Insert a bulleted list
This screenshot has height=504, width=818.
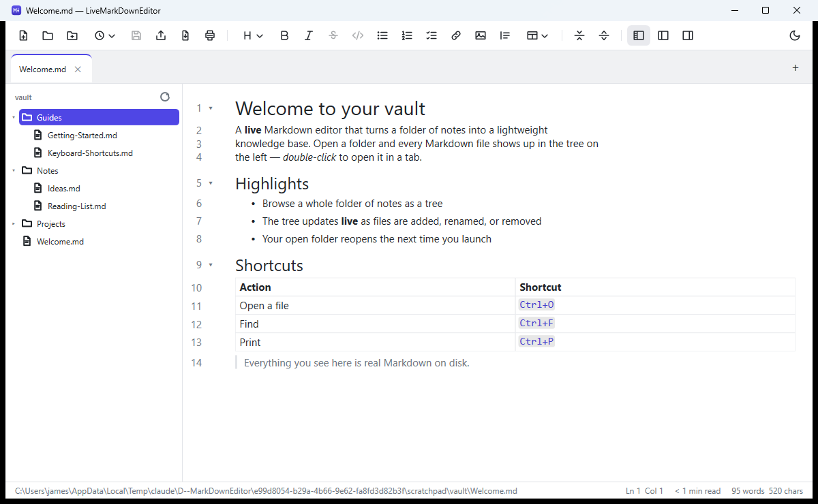(x=382, y=36)
